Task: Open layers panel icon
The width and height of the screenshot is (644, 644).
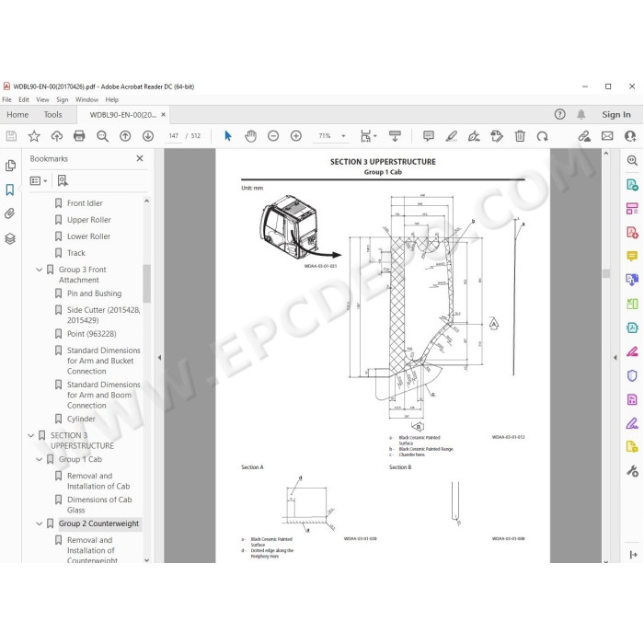Action: click(x=10, y=238)
